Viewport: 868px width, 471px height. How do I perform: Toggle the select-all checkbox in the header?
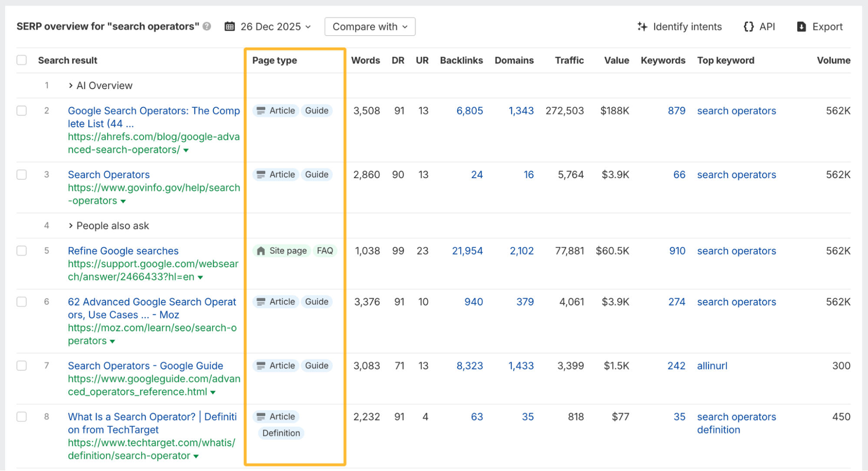coord(22,60)
